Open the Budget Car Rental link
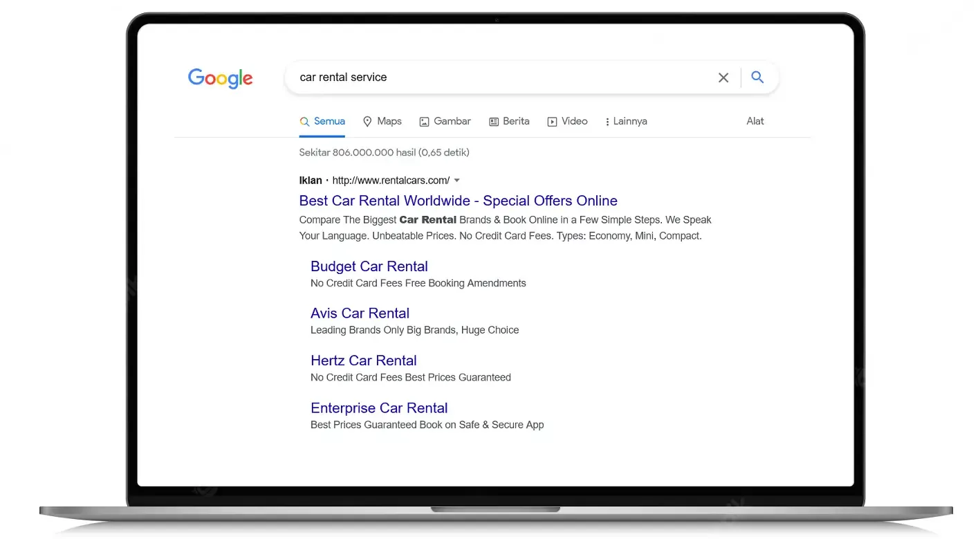This screenshot has height=539, width=980. [x=369, y=266]
